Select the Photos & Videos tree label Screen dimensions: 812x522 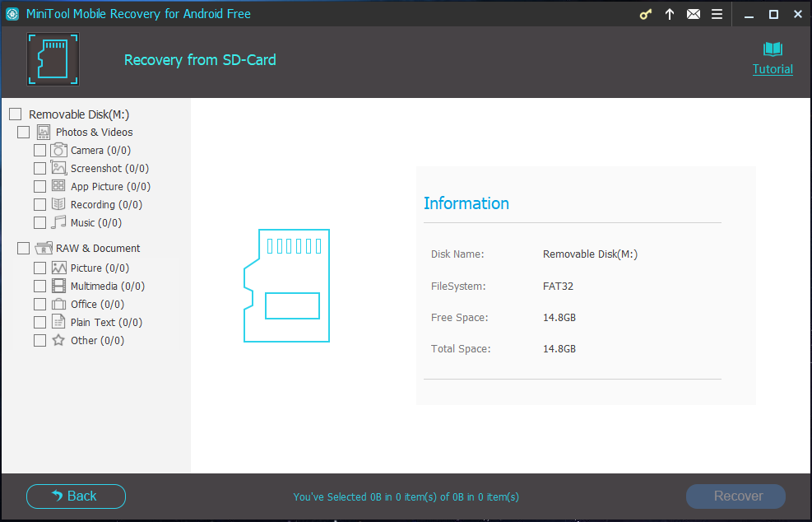(x=95, y=133)
